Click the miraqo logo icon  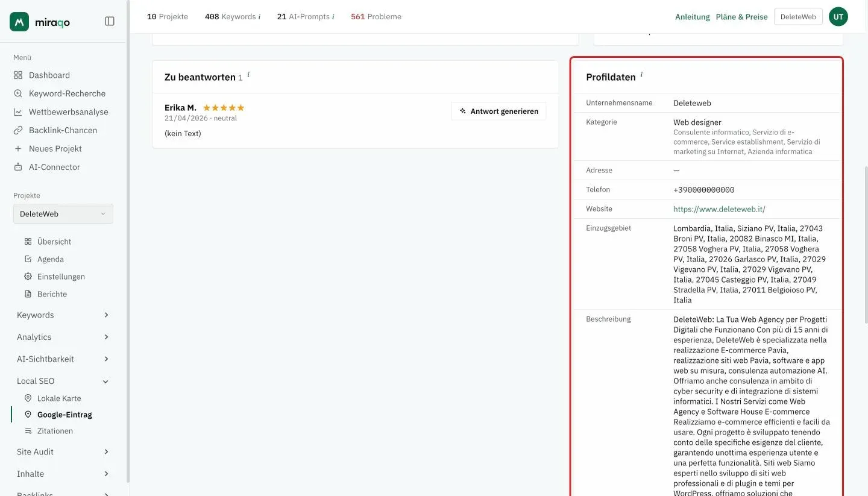[19, 22]
